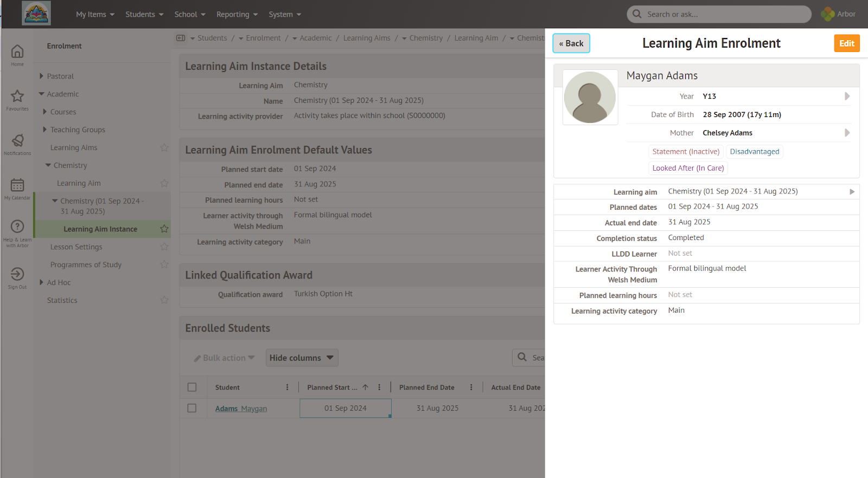Screen dimensions: 868x478
Task: Tick the select-all students checkbox
Action: (x=192, y=387)
